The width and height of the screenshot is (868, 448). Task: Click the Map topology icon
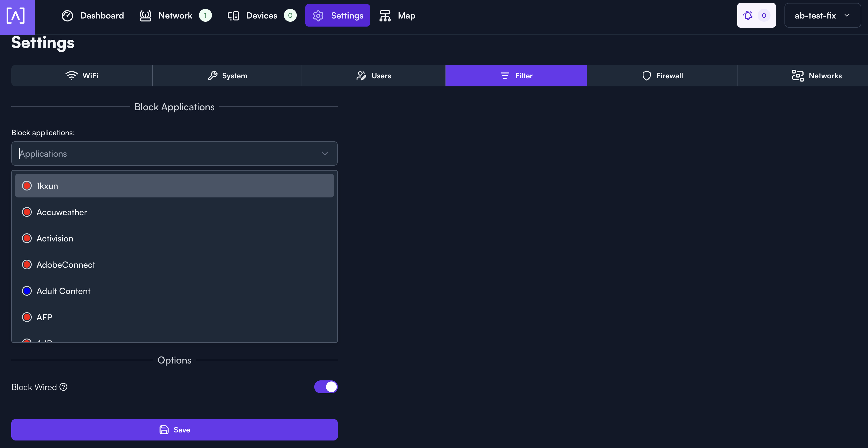pyautogui.click(x=385, y=16)
